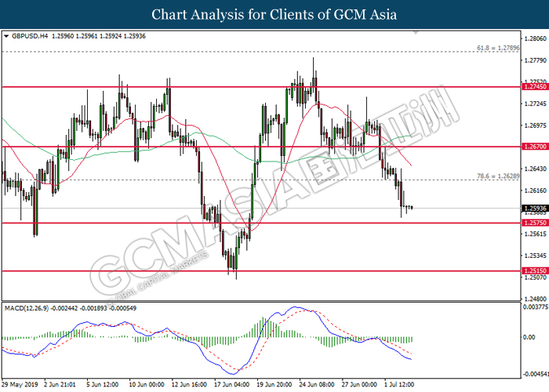Select the 1.27245 price axis value
This screenshot has height=392, width=549.
[535, 103]
